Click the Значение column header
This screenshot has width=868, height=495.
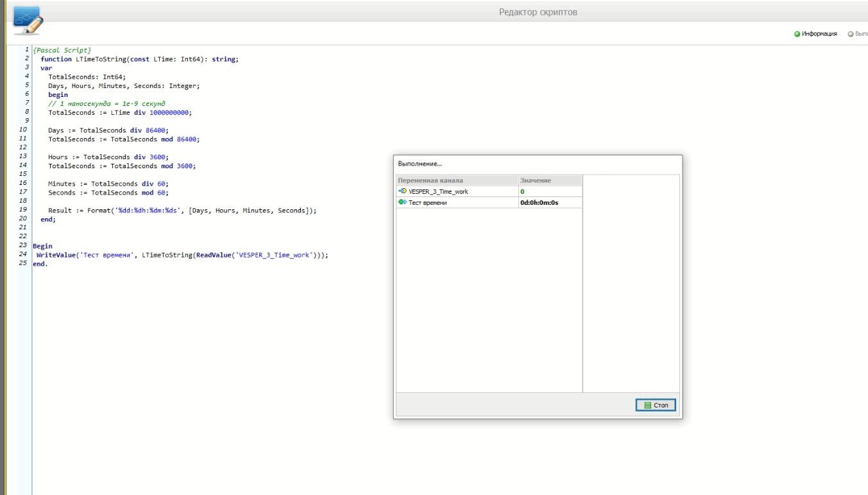point(550,180)
